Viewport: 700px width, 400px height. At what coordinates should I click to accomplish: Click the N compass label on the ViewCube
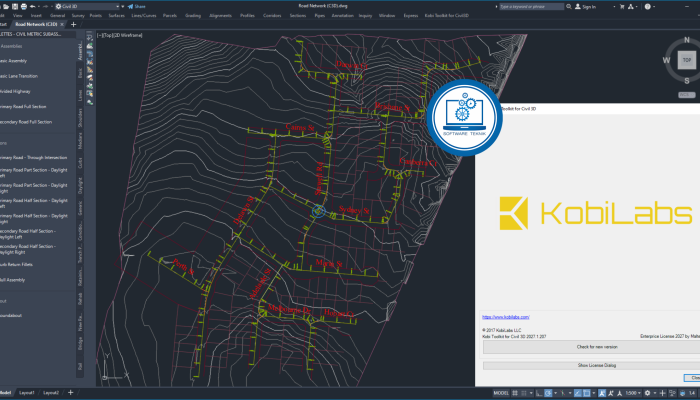(687, 40)
